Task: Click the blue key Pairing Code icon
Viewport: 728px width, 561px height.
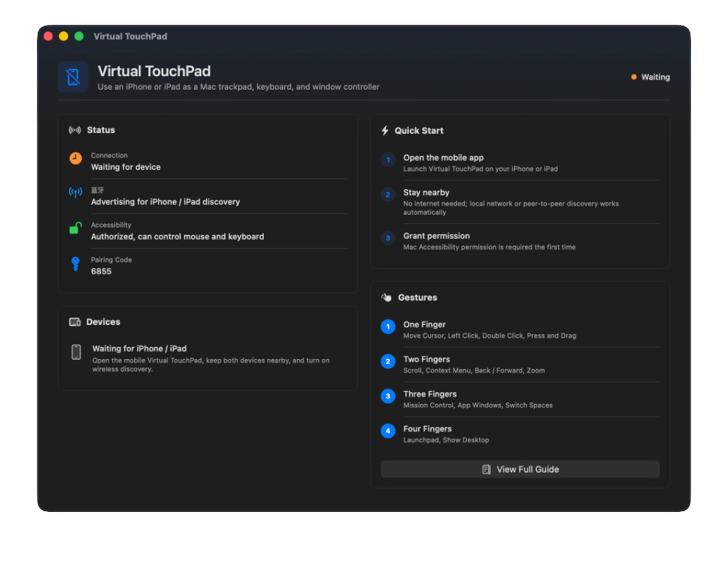Action: [75, 264]
